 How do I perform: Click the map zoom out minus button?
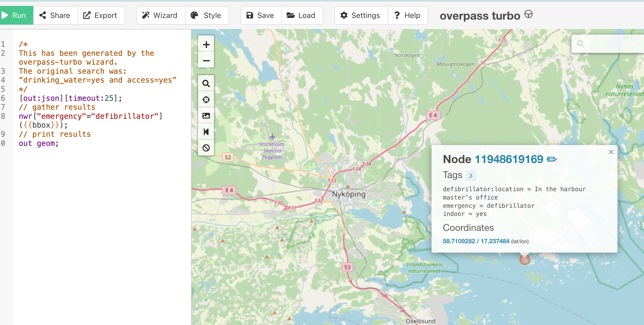coord(206,61)
